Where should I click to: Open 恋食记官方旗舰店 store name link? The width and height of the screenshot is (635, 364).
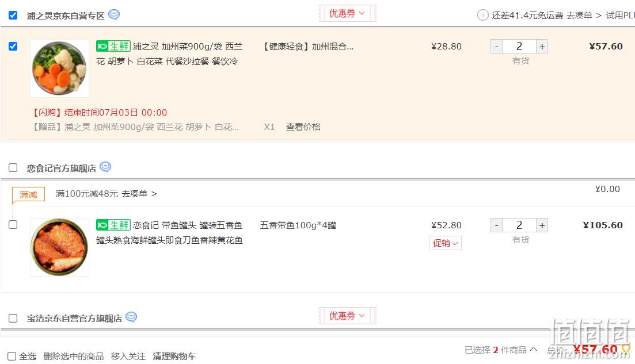(62, 168)
